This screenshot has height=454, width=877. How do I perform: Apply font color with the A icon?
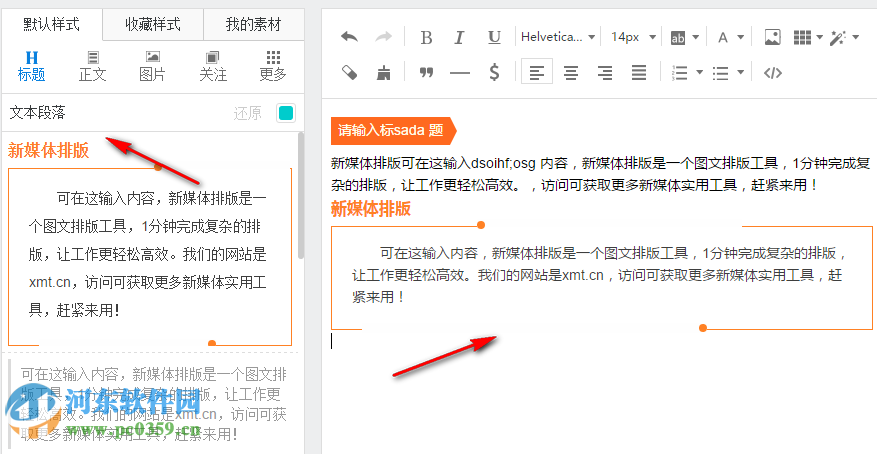723,37
